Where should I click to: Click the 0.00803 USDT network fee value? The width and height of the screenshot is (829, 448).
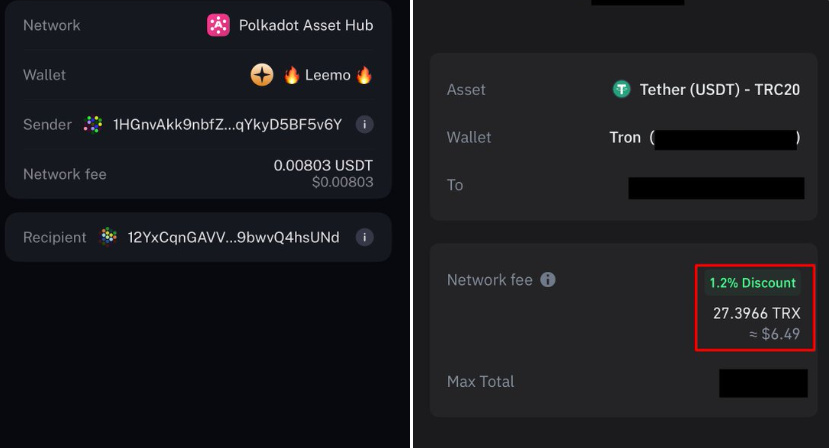323,166
